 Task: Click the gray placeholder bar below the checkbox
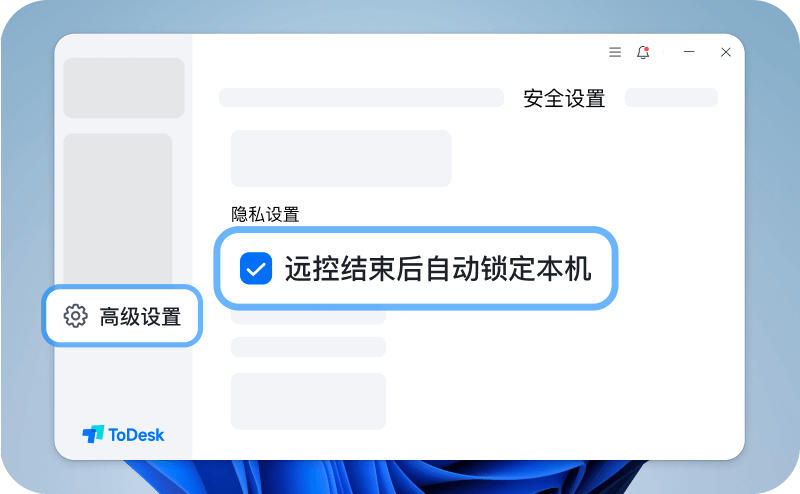(x=308, y=347)
